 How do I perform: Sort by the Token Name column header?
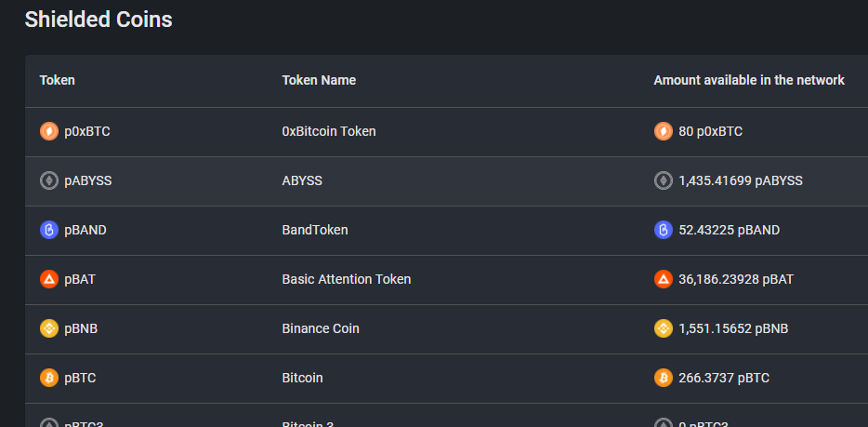coord(319,80)
